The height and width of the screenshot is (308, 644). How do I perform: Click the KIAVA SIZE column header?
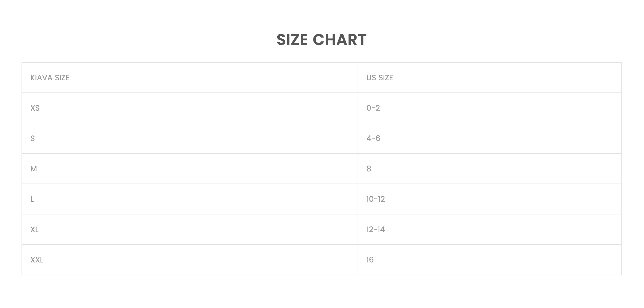coord(50,78)
